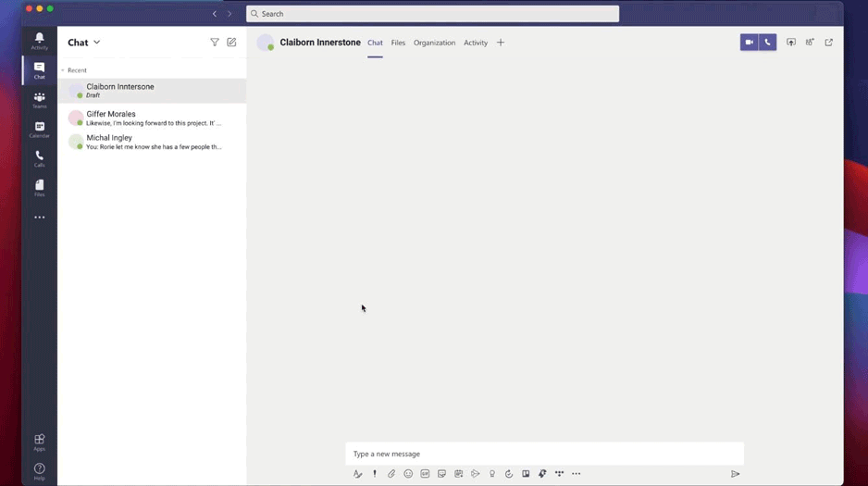Open the Activity bell in sidebar
Image resolution: width=868 pixels, height=486 pixels.
point(39,41)
